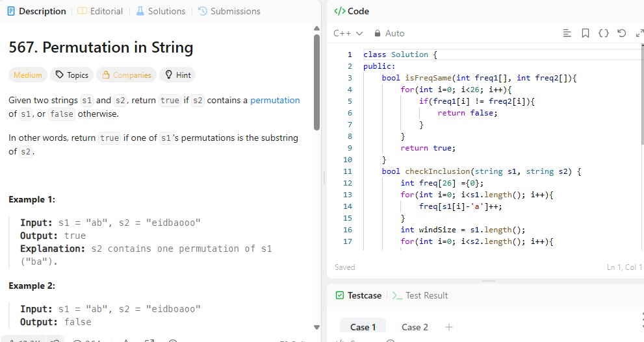The height and width of the screenshot is (342, 644).
Task: Click the Medium difficulty tag
Action: coord(27,75)
